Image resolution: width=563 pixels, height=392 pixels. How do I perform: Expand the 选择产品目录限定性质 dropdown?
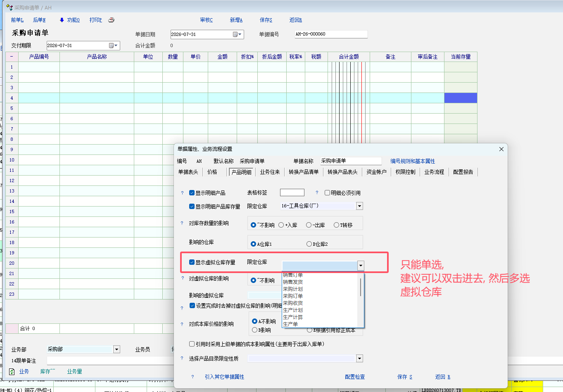pos(359,359)
